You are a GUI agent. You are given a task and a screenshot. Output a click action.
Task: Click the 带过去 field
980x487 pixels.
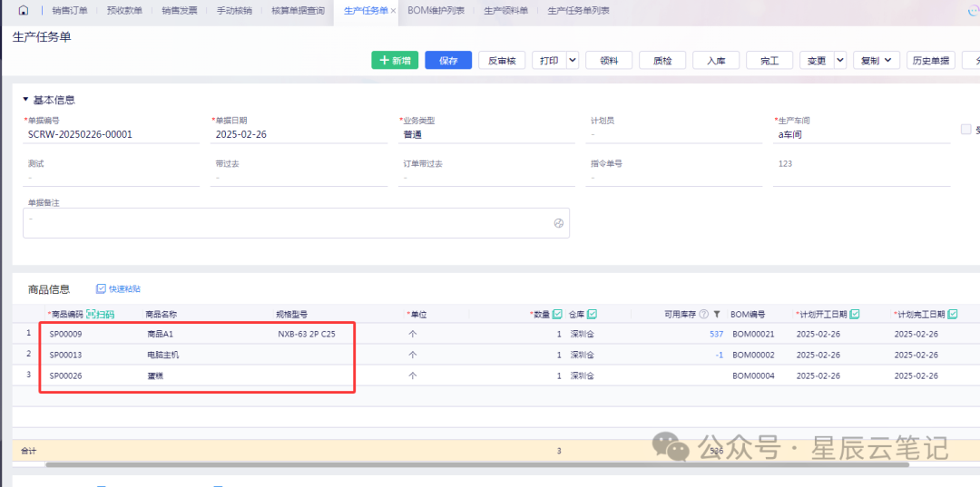[x=299, y=178]
